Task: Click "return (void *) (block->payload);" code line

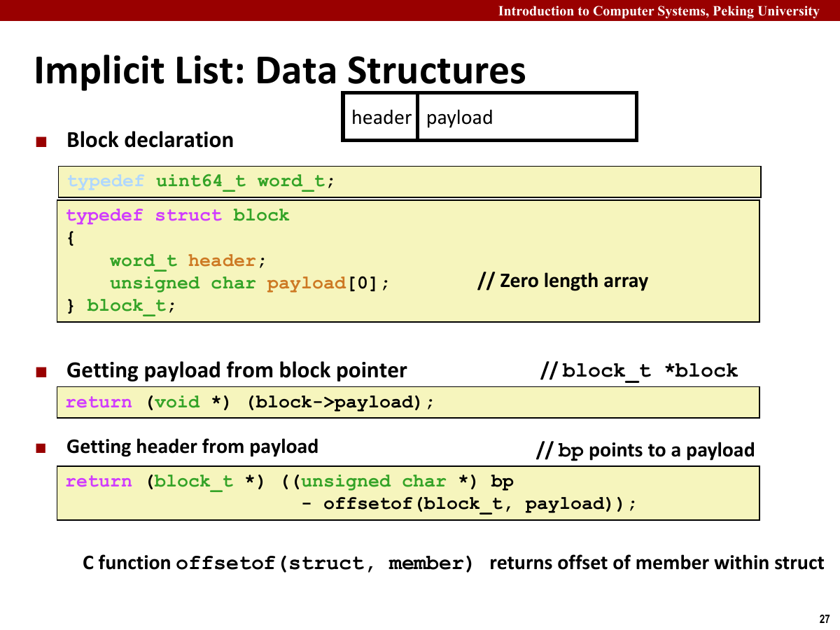Action: click(x=250, y=402)
